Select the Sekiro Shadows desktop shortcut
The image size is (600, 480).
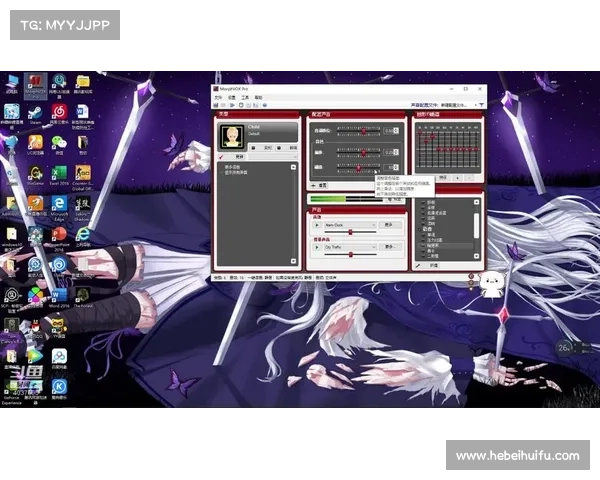82,208
